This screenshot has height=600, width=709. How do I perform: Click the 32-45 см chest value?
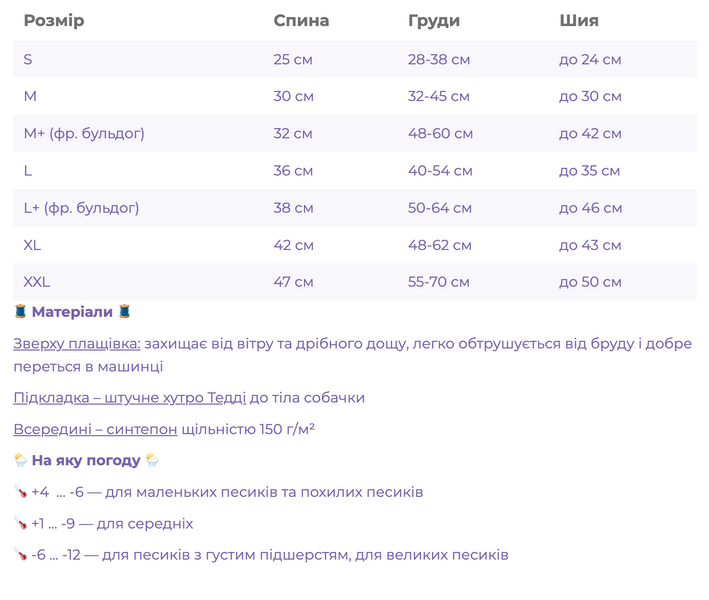pos(439,96)
